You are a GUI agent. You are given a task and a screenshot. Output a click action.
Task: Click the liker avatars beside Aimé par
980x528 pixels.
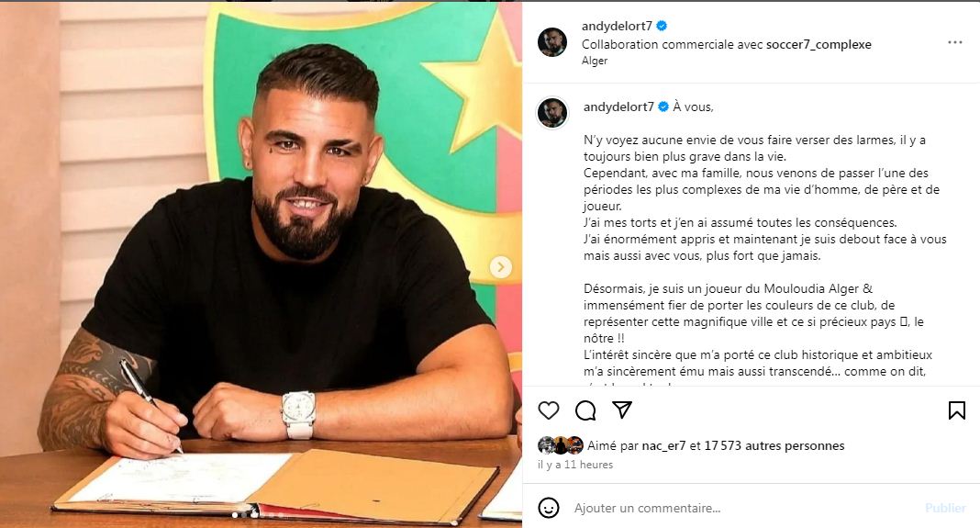click(561, 444)
